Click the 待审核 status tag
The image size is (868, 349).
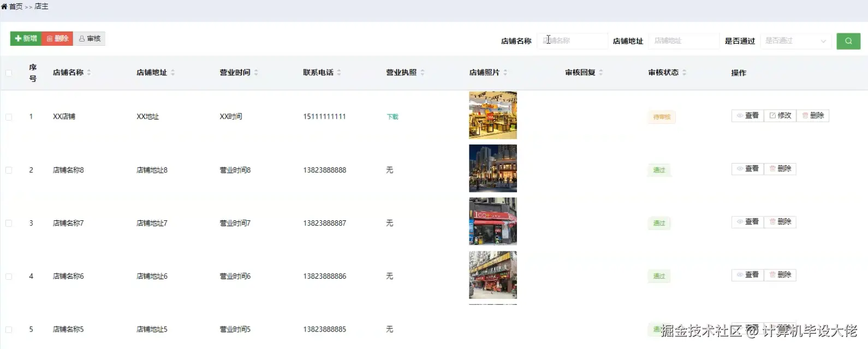tap(662, 117)
